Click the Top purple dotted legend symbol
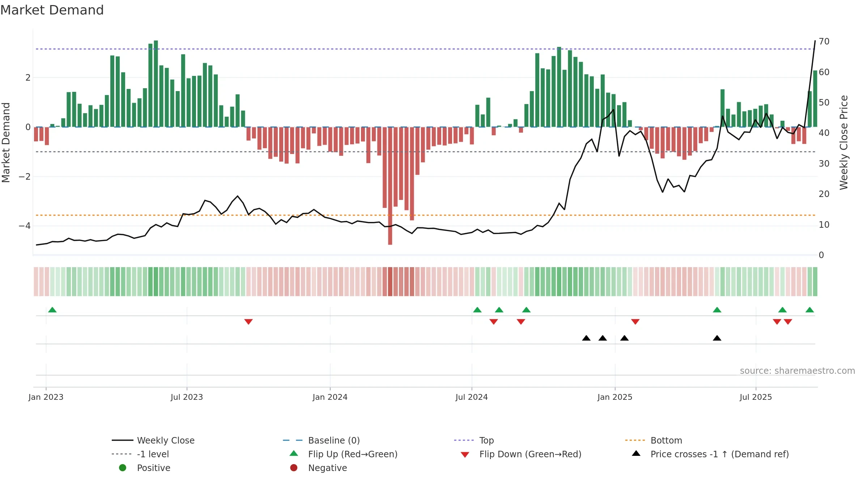The image size is (868, 488). (464, 440)
